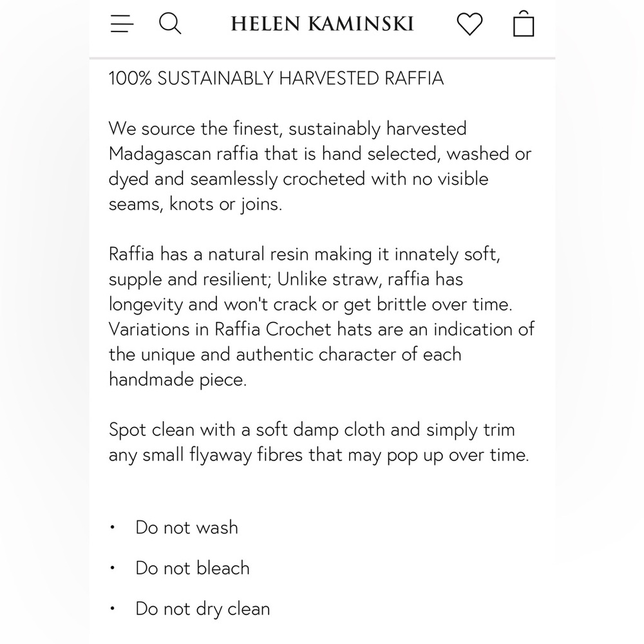644x644 pixels.
Task: Open the shopping bag icon
Action: click(x=524, y=24)
